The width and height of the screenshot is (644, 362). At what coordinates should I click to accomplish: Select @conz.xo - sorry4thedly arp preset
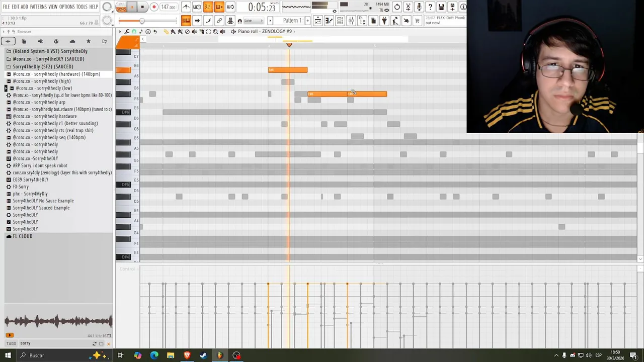39,102
